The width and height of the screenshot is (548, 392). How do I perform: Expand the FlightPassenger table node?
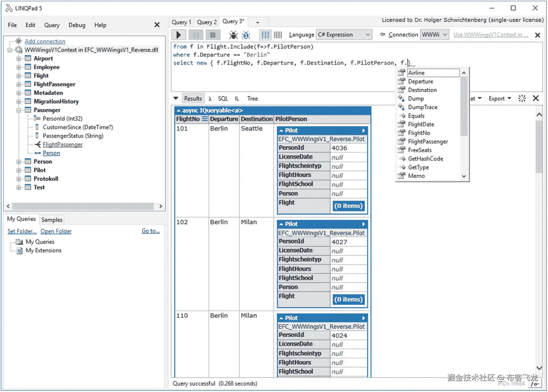click(19, 84)
